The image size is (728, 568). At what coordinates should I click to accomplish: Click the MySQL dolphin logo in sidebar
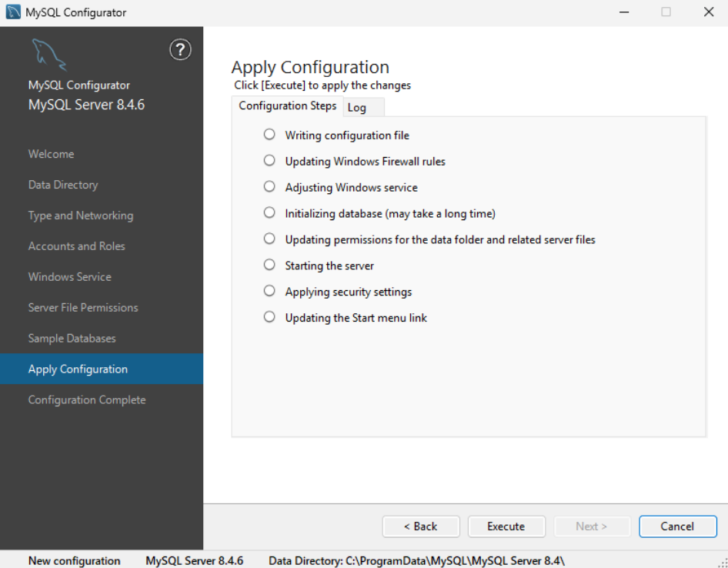48,55
